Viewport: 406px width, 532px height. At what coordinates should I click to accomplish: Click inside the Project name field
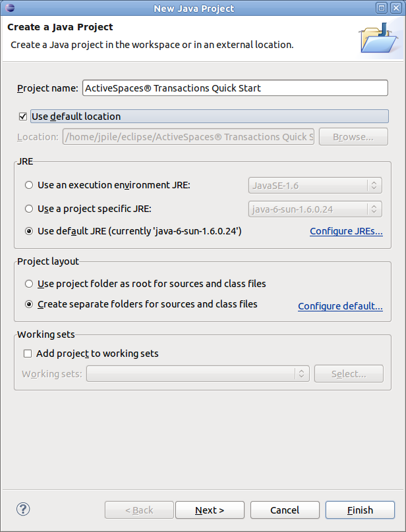[x=234, y=88]
